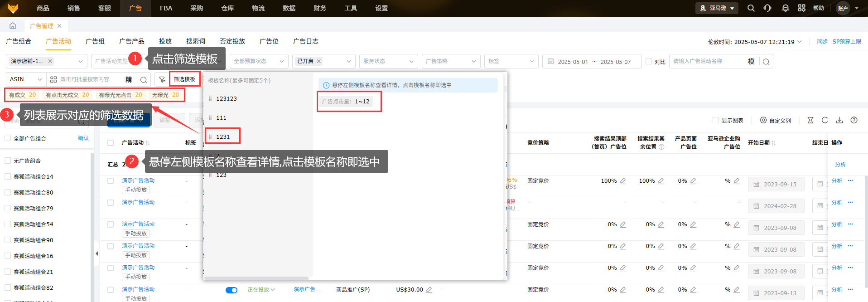Open the FBA top menu
Image resolution: width=868 pixels, height=302 pixels.
(166, 8)
